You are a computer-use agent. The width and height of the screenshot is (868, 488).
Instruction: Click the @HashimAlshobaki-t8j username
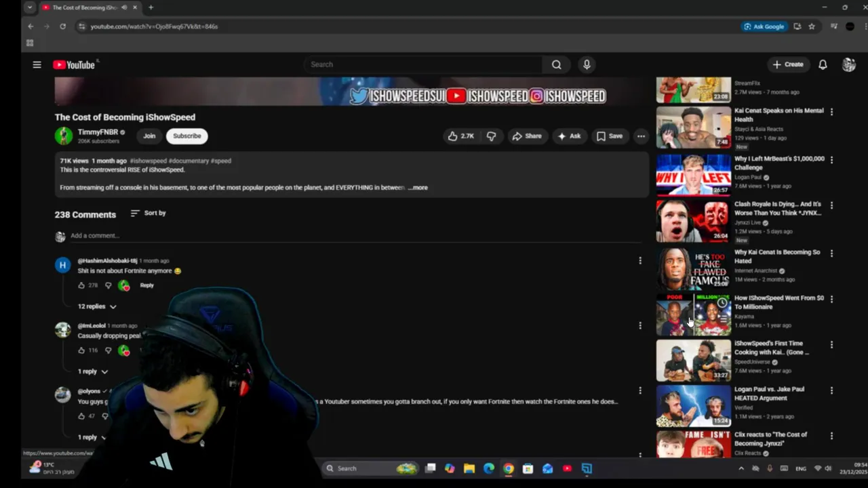coord(107,261)
